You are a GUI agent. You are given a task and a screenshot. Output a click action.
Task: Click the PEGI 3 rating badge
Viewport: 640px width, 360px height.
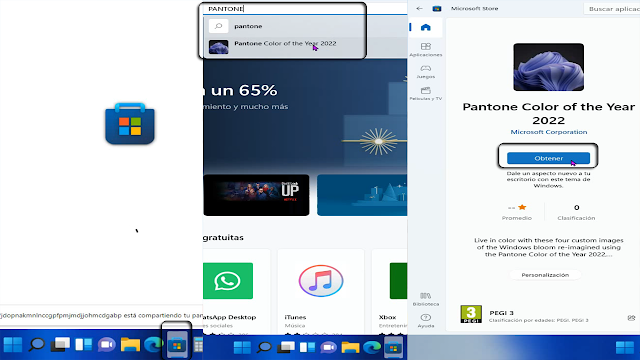(471, 314)
